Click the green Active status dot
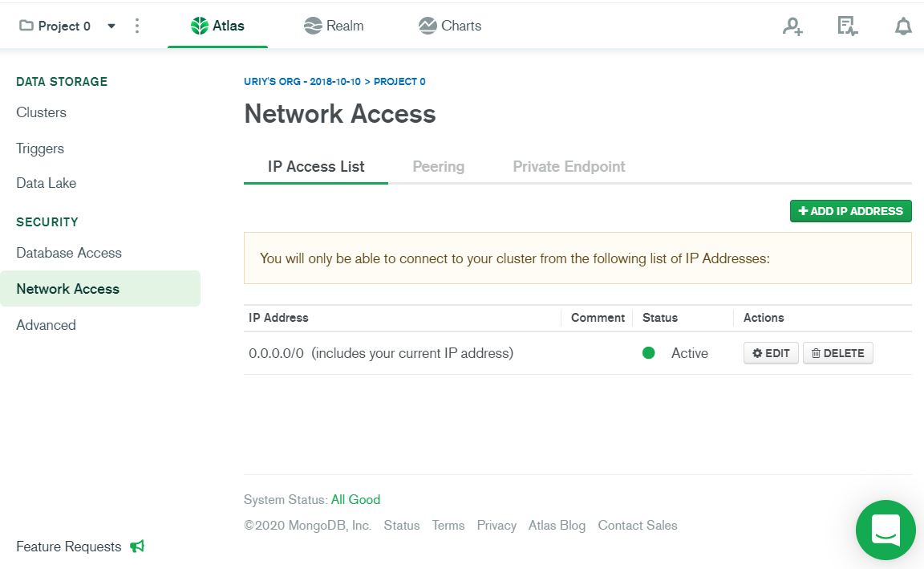Screen dimensions: 924x569 [x=649, y=353]
